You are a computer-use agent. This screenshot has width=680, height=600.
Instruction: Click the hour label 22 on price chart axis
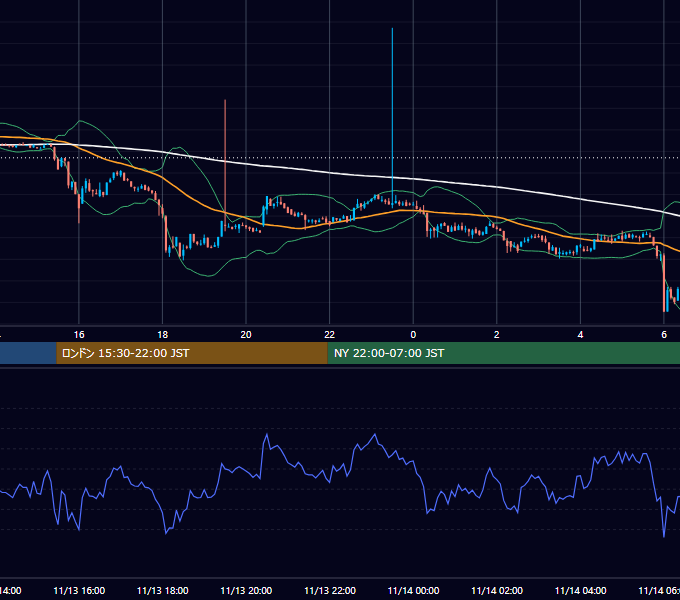point(330,335)
